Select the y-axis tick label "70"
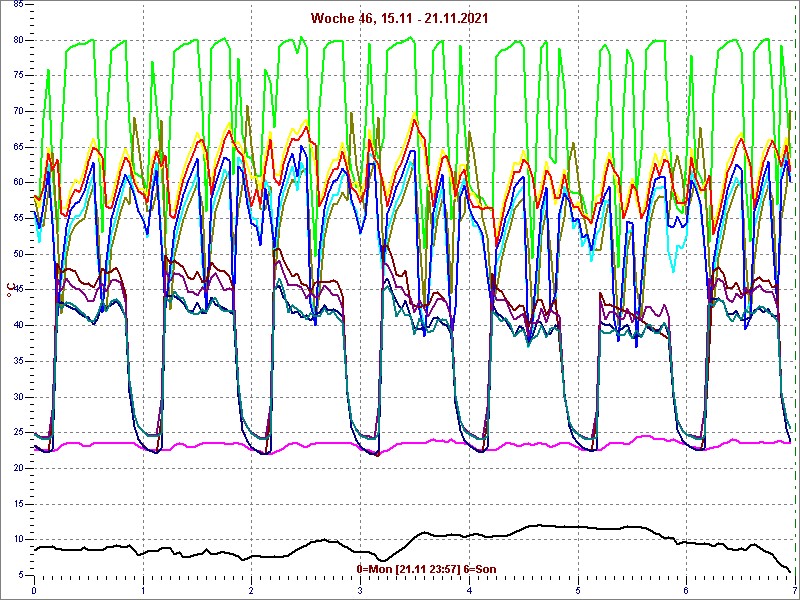Image resolution: width=800 pixels, height=600 pixels. tap(17, 111)
